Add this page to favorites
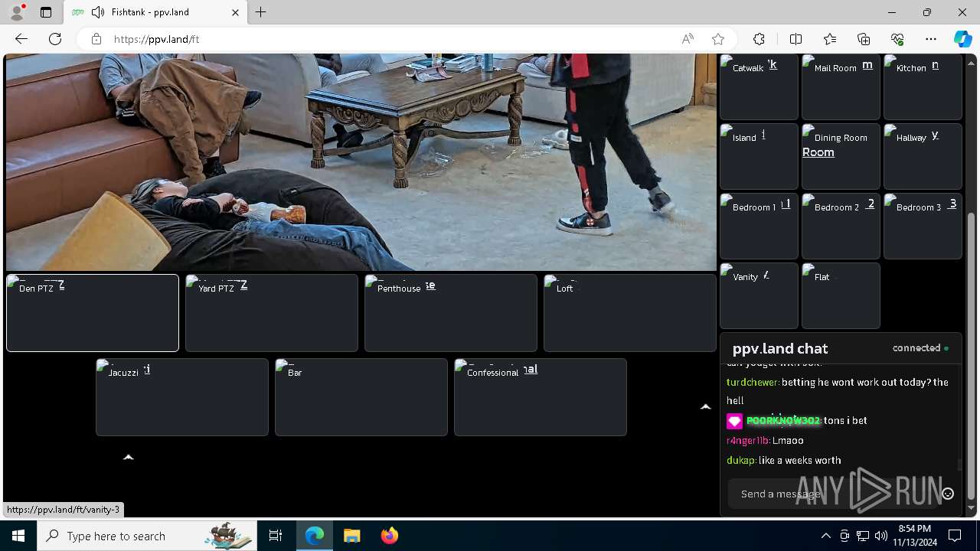This screenshot has width=980, height=551. (x=718, y=39)
